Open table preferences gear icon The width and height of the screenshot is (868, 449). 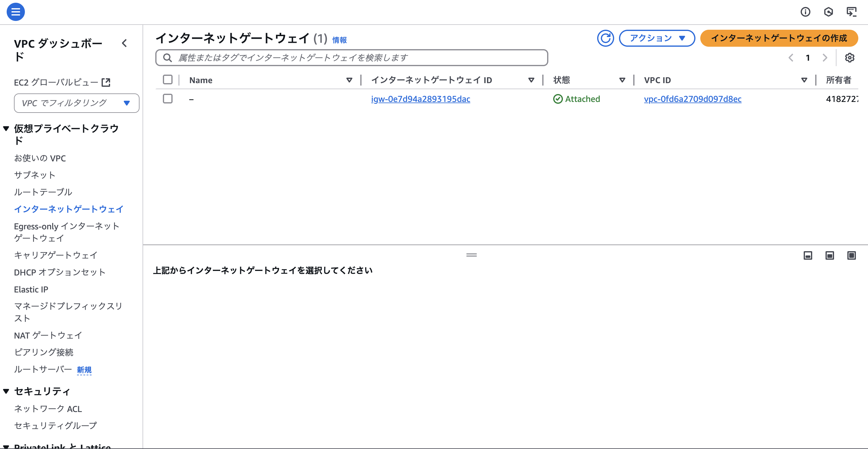pos(849,58)
